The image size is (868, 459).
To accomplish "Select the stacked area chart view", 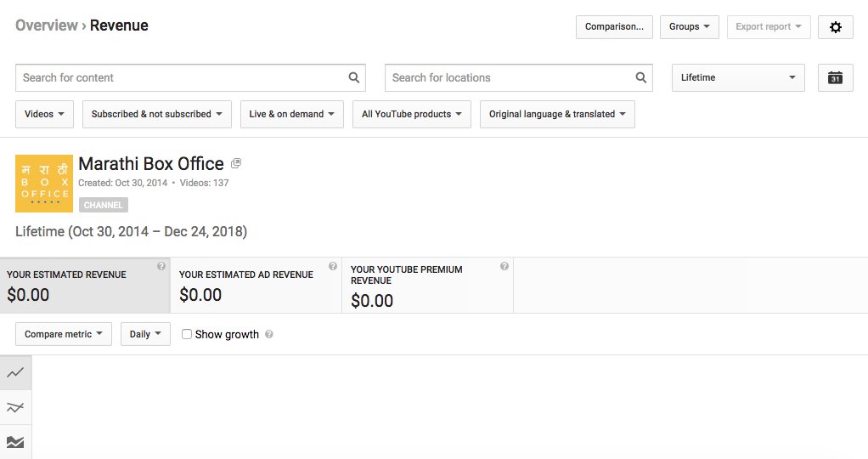I will click(15, 442).
